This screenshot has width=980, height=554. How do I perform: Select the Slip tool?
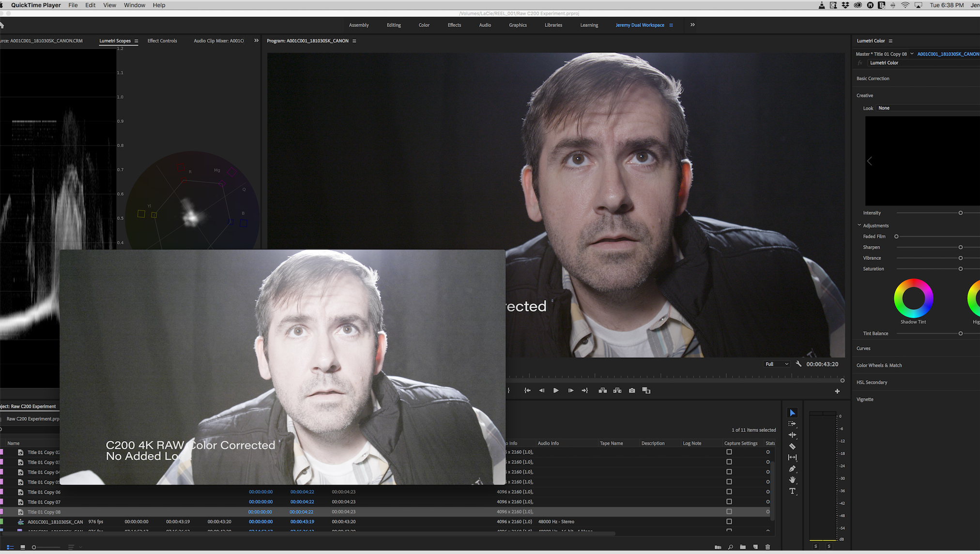[792, 457]
